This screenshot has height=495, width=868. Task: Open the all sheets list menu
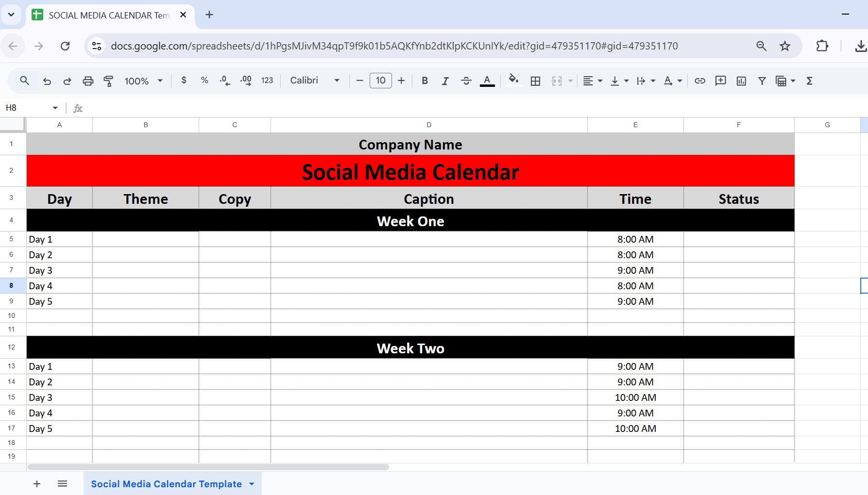click(62, 483)
